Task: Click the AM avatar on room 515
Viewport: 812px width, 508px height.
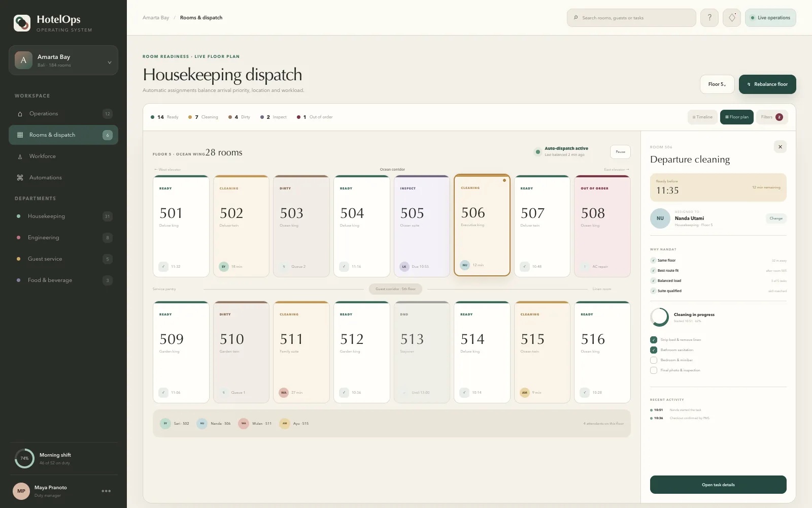Action: [x=524, y=392]
